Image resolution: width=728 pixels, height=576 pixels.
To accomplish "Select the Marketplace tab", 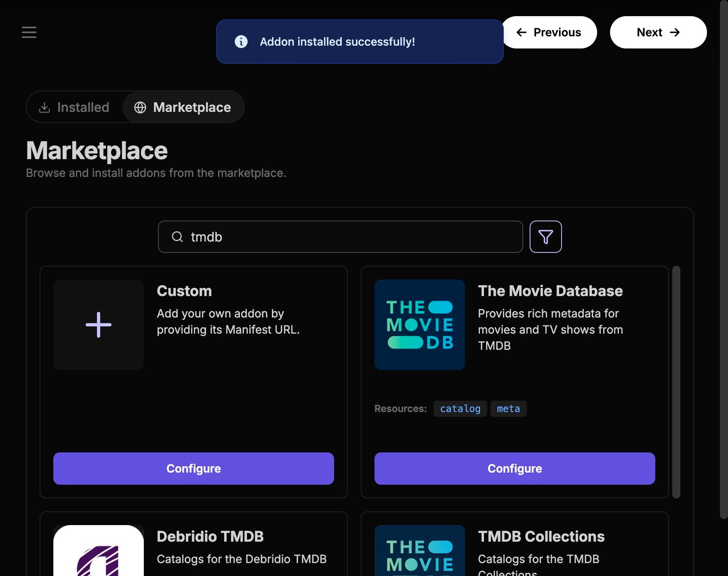I will 183,107.
